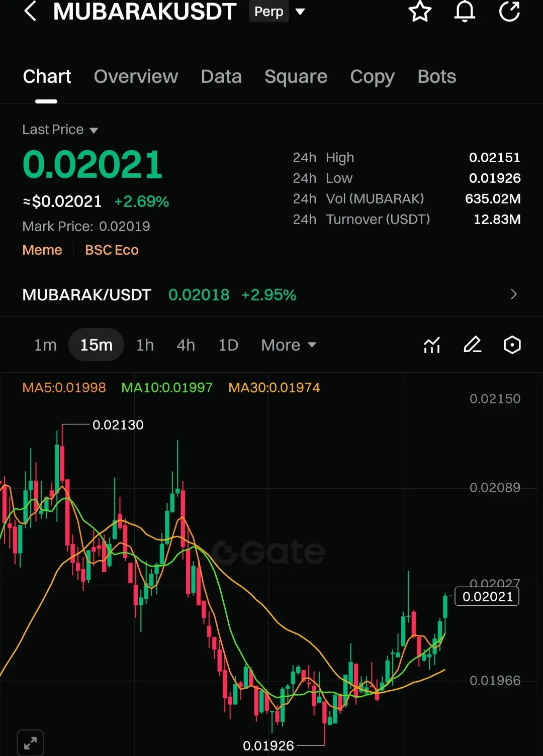The height and width of the screenshot is (756, 543).
Task: Open chart indicators icon
Action: click(x=432, y=345)
